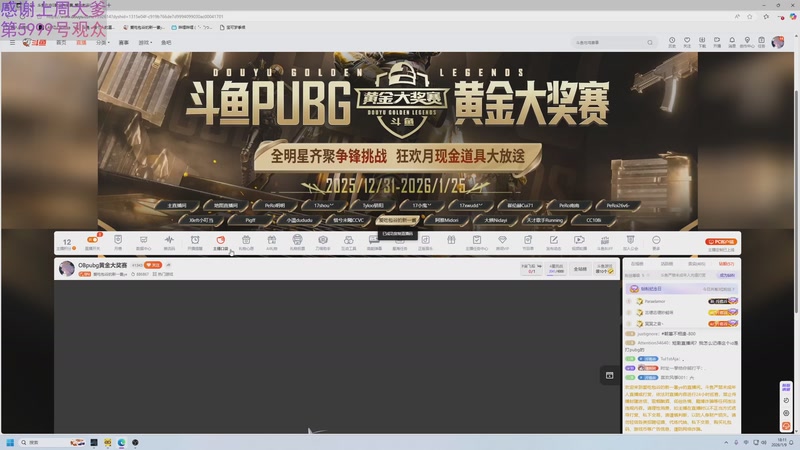This screenshot has height=450, width=800.
Task: Open the notification bell icon in header
Action: [x=732, y=42]
